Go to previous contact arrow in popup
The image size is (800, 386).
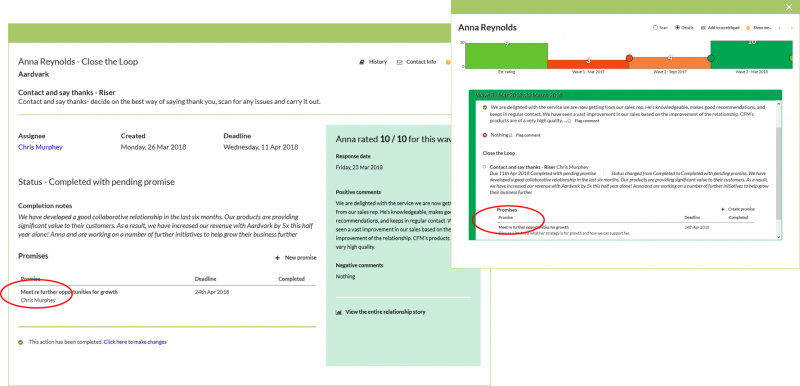(779, 28)
